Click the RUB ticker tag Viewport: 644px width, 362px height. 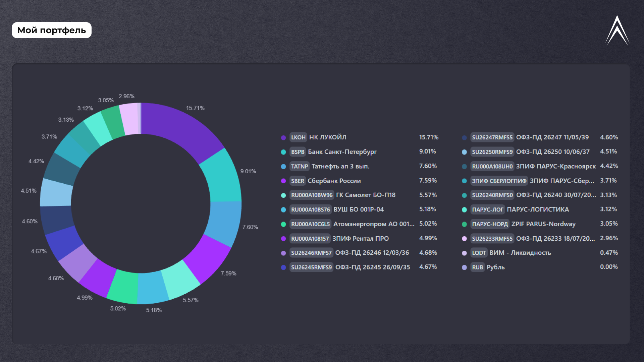click(x=478, y=267)
